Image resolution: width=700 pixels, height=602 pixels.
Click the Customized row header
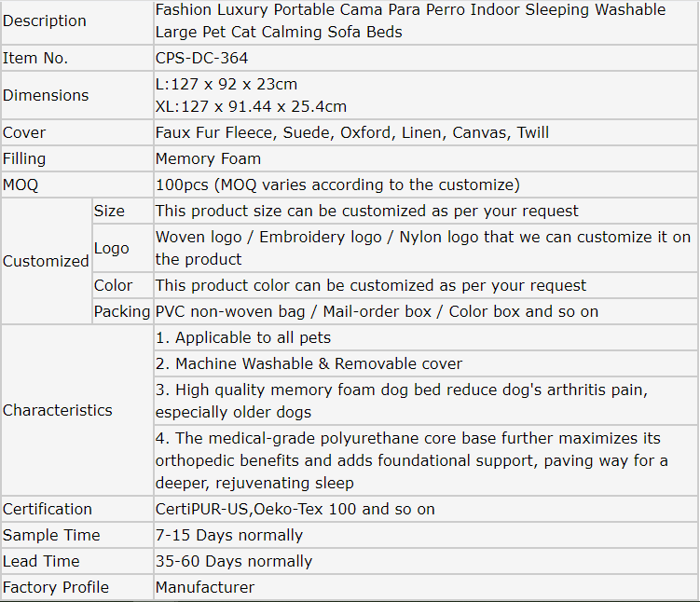pos(46,261)
